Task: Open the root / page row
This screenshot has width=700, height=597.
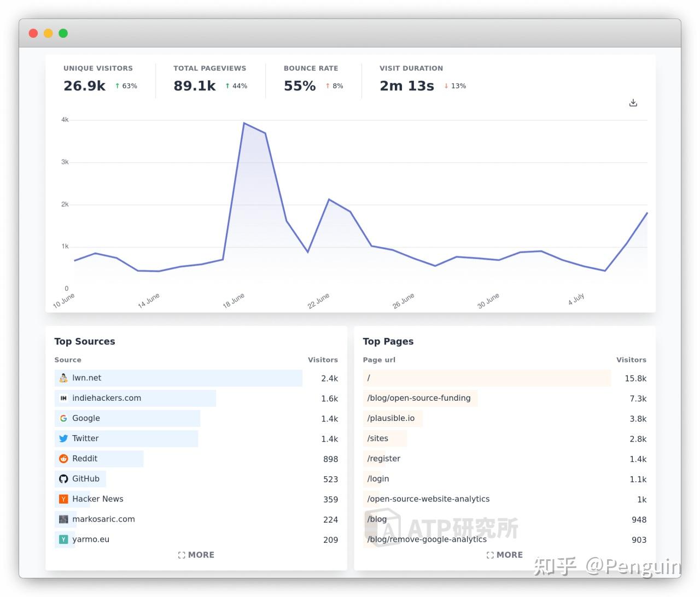Action: 505,378
